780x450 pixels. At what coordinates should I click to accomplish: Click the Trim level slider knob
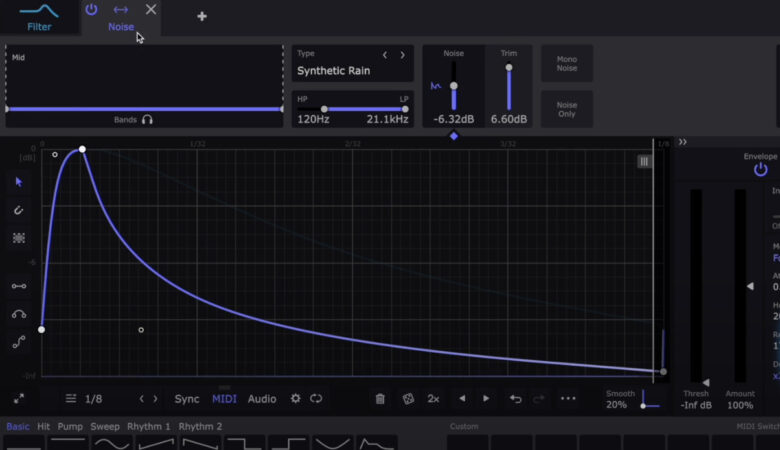(509, 68)
